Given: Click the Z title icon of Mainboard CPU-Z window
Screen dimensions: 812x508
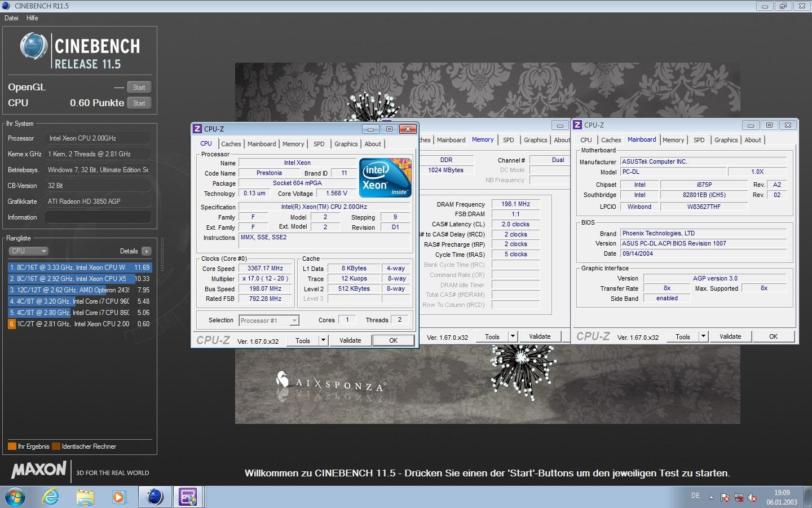Looking at the screenshot, I should click(x=577, y=125).
